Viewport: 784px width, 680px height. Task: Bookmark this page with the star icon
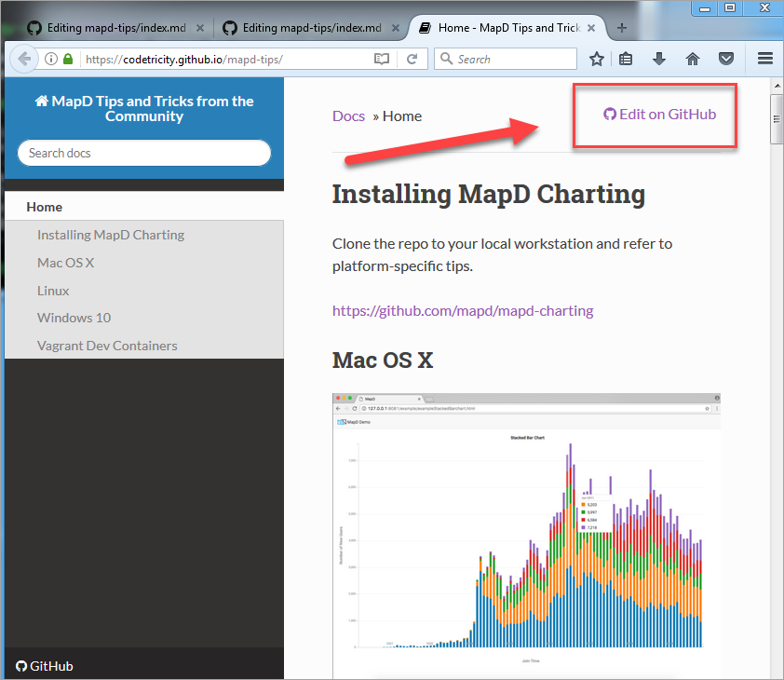coord(597,59)
